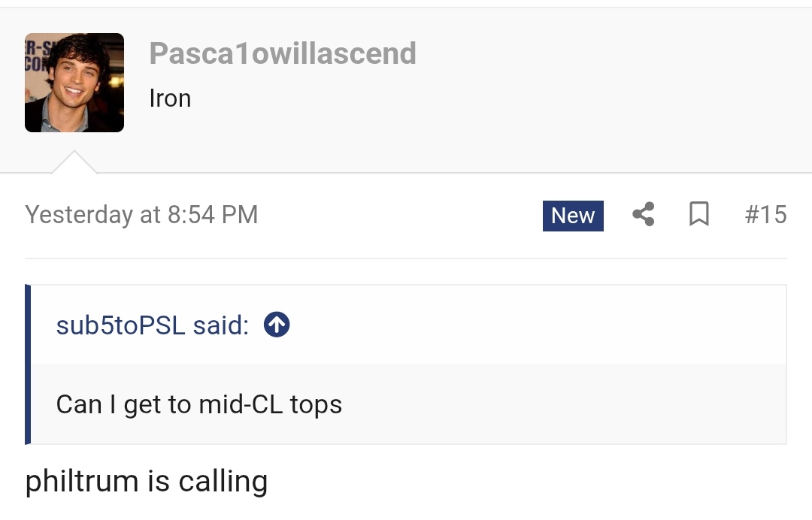Open the Pasca1owillascend avatar picture
Image resolution: width=812 pixels, height=520 pixels.
click(x=74, y=83)
